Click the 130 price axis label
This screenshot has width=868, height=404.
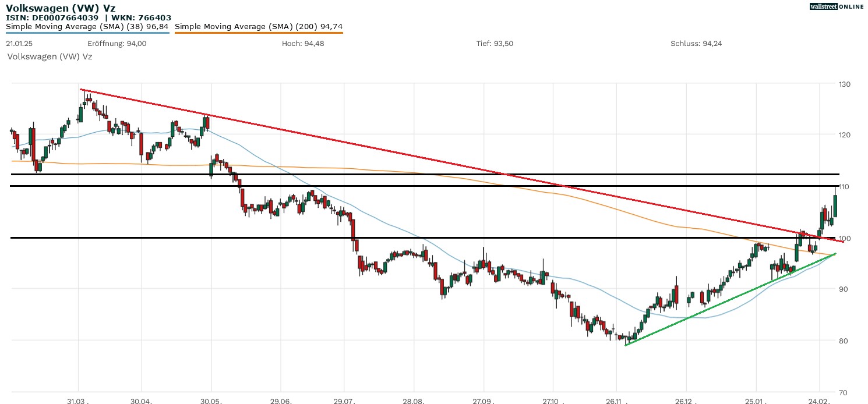pos(844,84)
